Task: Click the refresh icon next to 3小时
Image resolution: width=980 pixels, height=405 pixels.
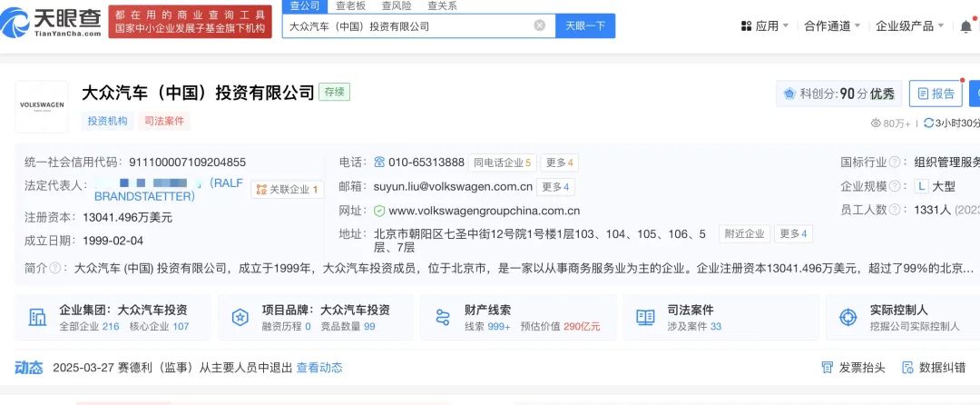Action: [929, 123]
